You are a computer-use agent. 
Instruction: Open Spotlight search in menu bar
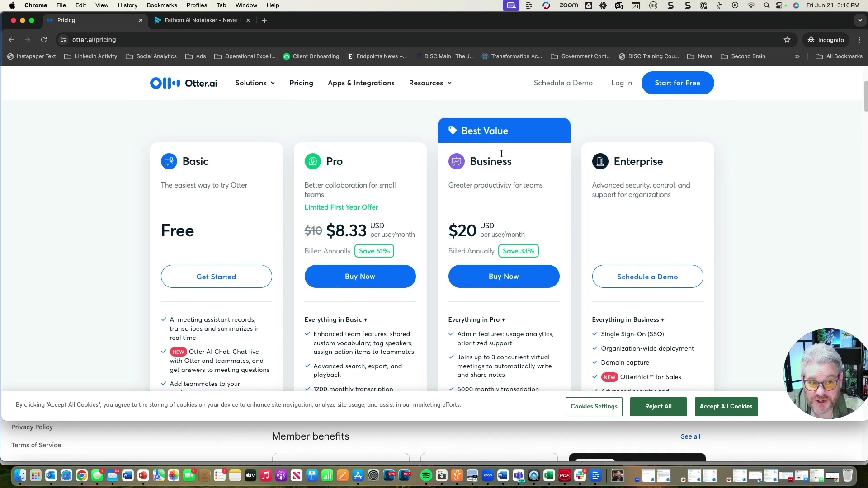click(x=767, y=5)
